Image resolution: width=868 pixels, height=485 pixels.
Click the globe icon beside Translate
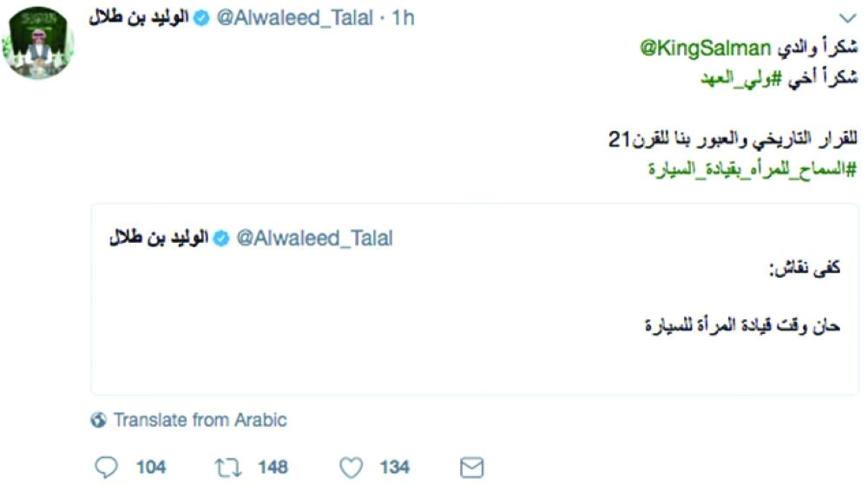[99, 420]
